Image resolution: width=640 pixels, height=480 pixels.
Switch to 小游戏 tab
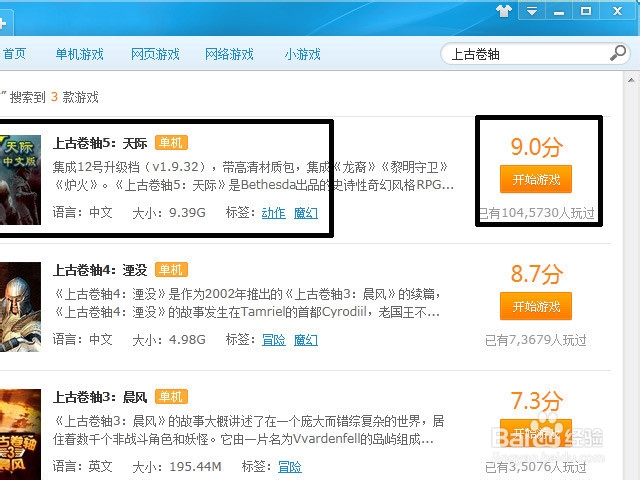(302, 54)
